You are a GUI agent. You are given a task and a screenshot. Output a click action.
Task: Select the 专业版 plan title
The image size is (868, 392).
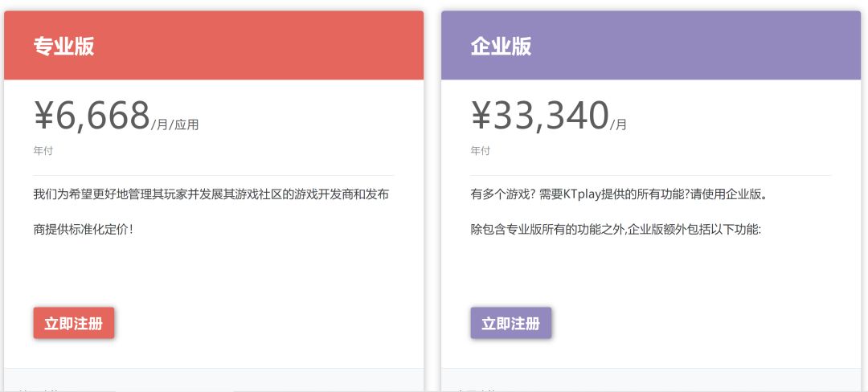click(x=63, y=47)
